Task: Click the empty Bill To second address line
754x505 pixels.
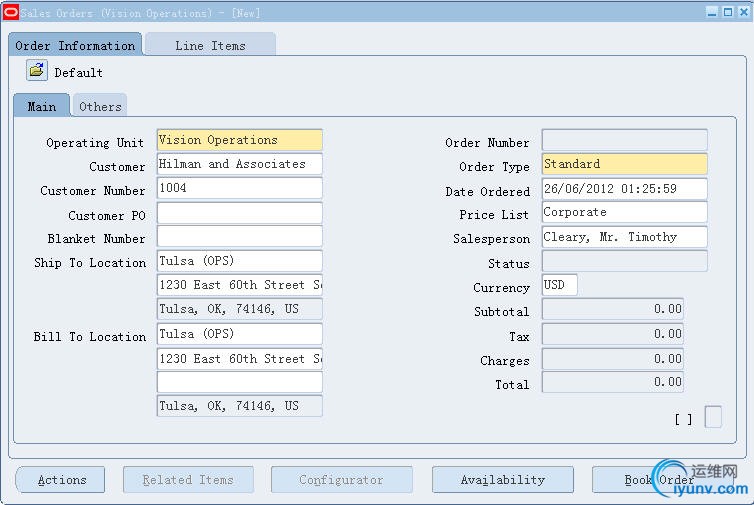Action: coord(239,382)
